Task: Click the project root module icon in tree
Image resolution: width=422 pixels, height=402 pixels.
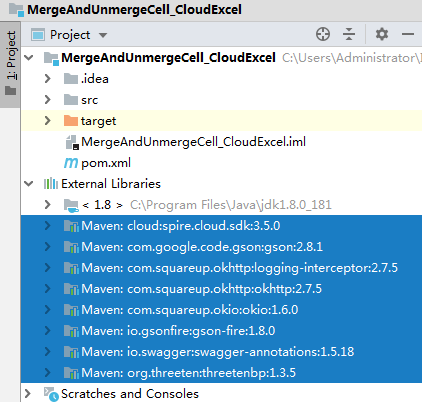Action: [x=51, y=58]
